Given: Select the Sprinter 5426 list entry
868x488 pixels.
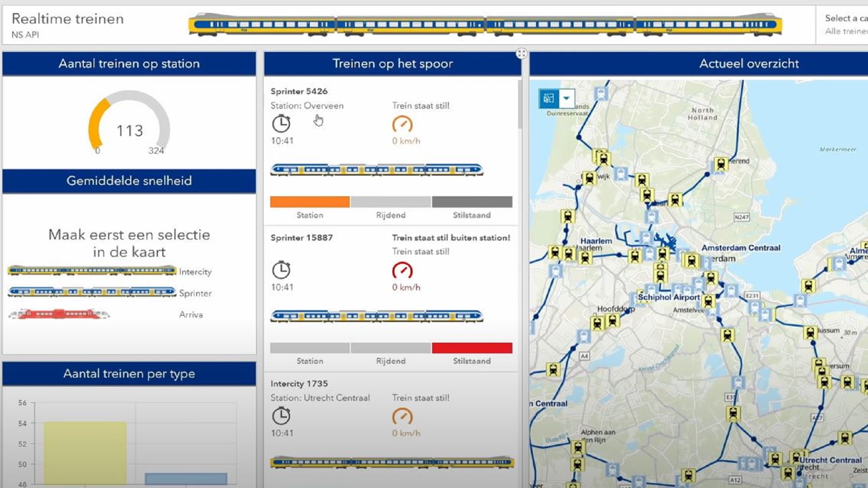Looking at the screenshot, I should [299, 91].
